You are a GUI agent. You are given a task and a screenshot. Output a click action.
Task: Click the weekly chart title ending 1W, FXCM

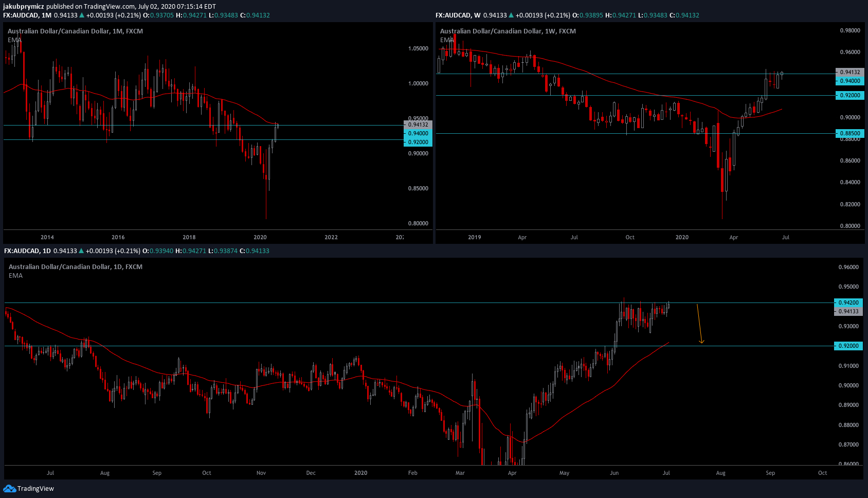pos(508,31)
